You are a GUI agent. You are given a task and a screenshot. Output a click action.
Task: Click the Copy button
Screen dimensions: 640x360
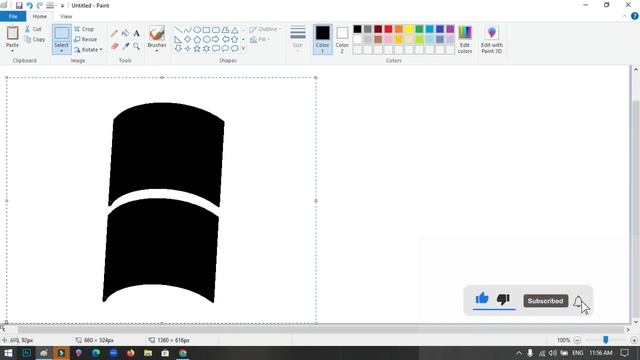tap(35, 39)
